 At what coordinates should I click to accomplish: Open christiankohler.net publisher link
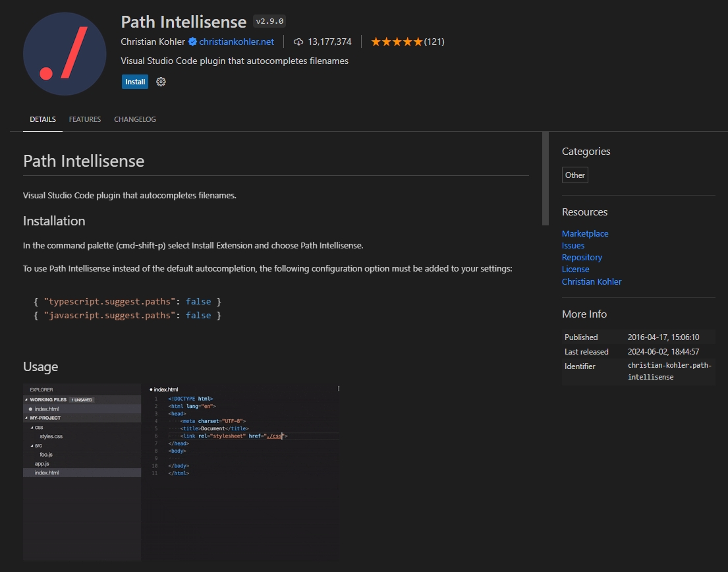coord(237,42)
